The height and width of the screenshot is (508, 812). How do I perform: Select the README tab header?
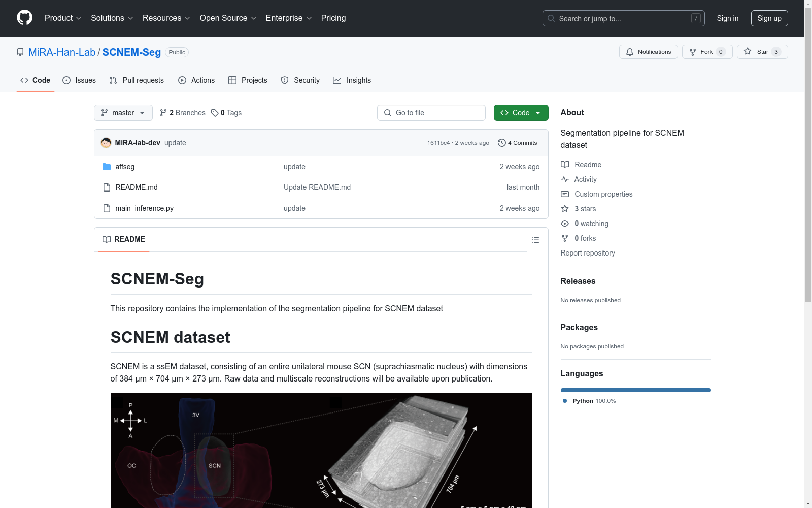pos(124,239)
